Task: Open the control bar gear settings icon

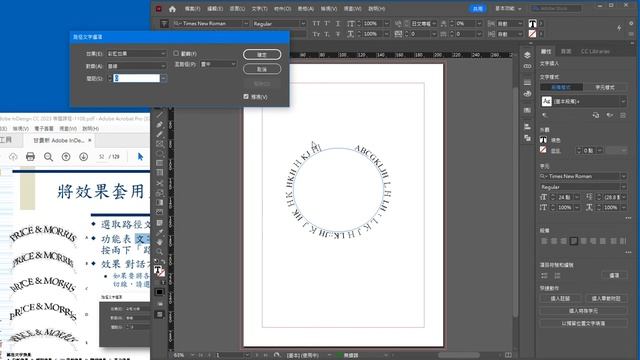Action: point(631,23)
